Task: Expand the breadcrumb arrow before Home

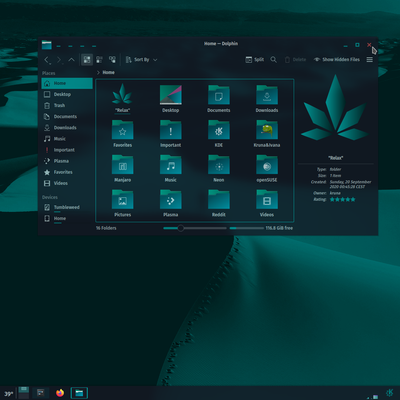Action: click(x=98, y=72)
